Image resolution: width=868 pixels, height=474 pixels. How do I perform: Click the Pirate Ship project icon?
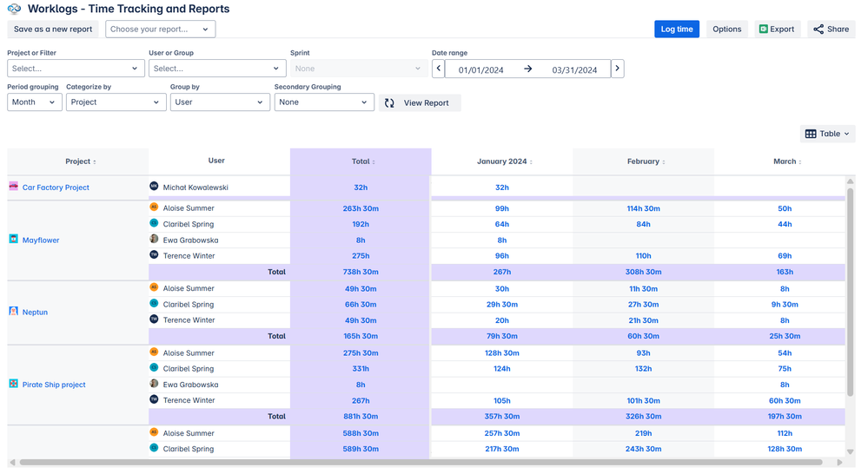tap(14, 384)
